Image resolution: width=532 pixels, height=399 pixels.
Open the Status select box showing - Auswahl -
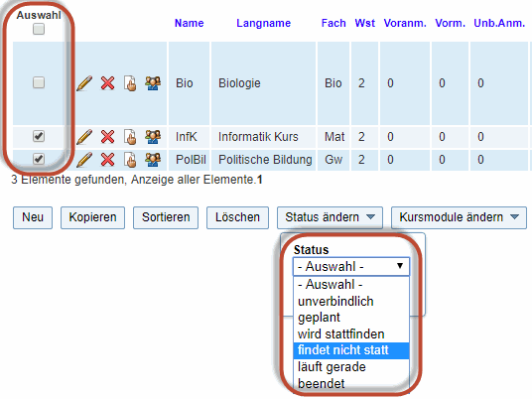coord(351,266)
